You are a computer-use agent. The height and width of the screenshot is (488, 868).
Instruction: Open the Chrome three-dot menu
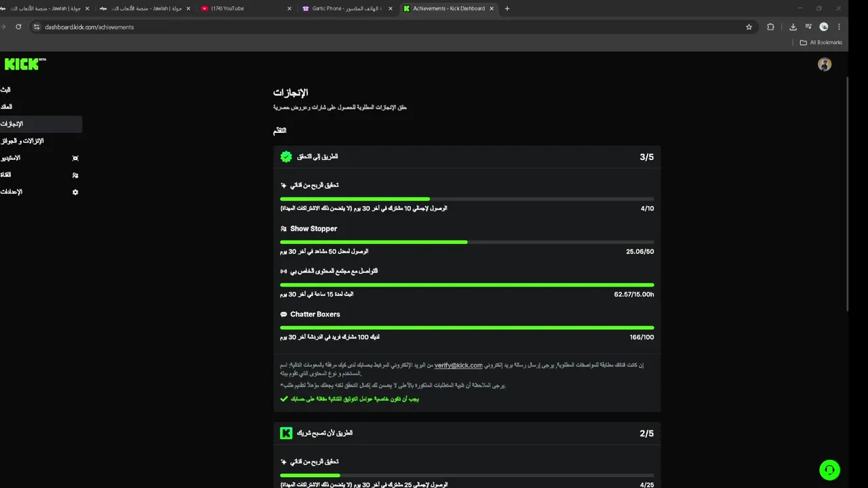coord(840,27)
